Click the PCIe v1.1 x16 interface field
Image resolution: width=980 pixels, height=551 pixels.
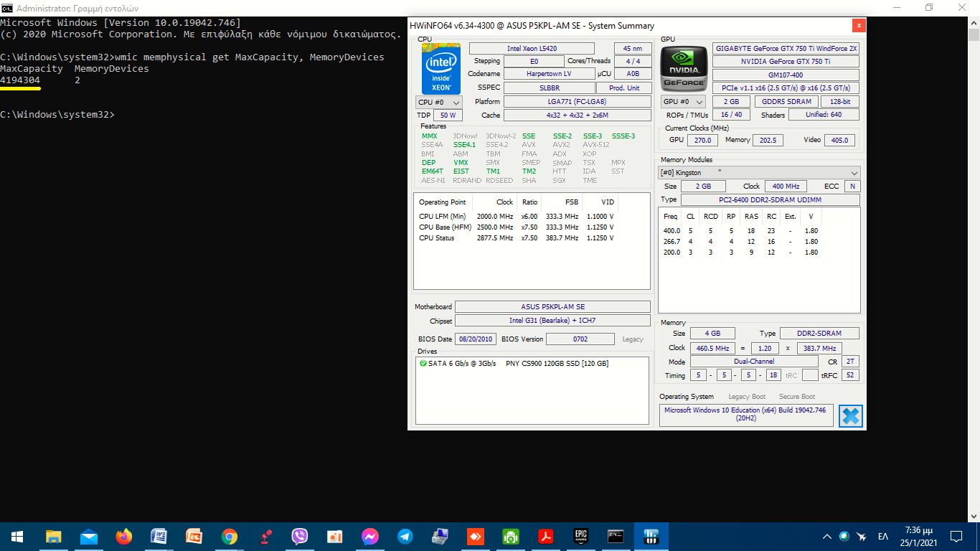(786, 88)
